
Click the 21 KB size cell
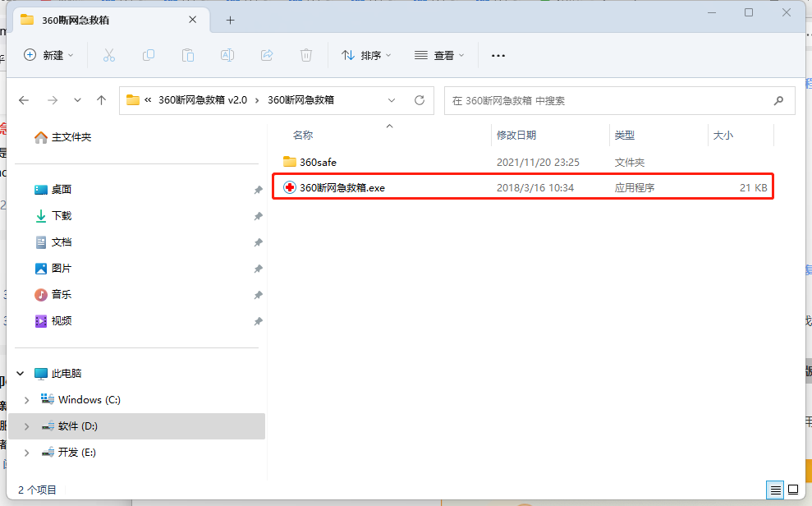click(x=753, y=187)
